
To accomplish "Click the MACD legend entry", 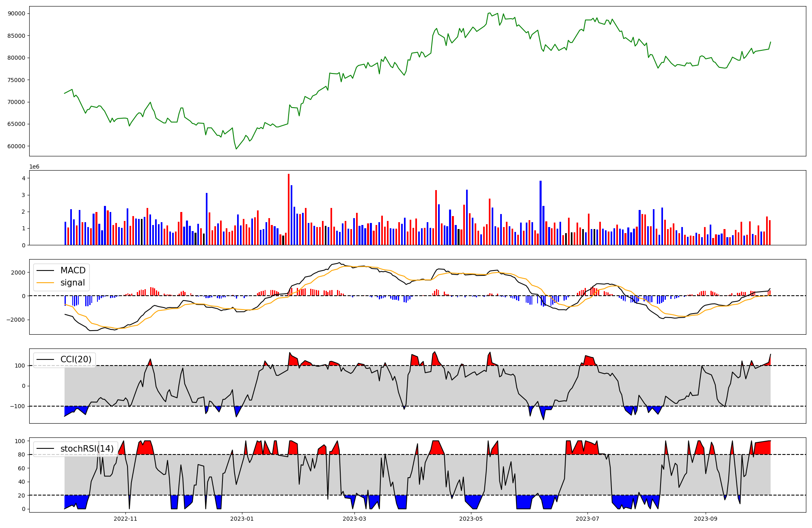I will [x=73, y=270].
